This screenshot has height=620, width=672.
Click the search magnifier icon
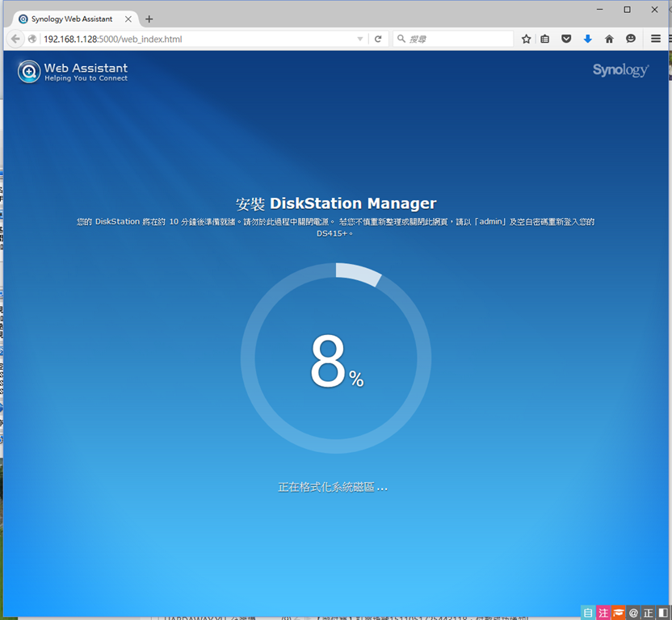click(401, 39)
